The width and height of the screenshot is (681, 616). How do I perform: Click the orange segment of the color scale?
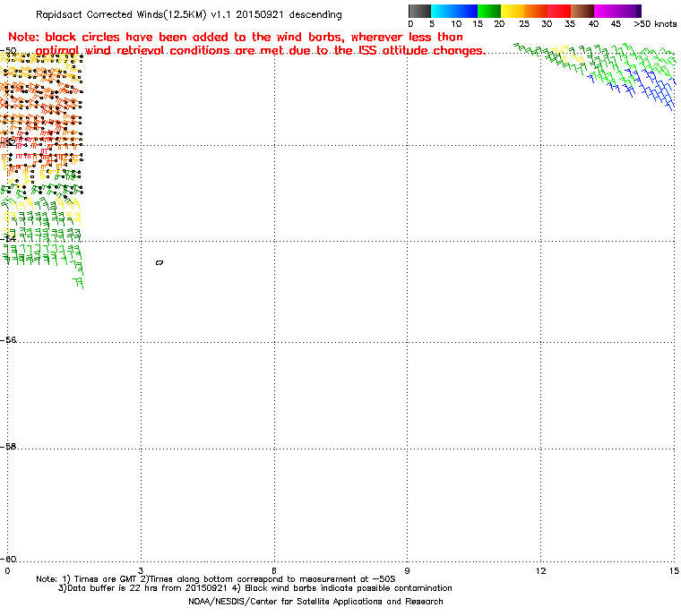click(536, 11)
